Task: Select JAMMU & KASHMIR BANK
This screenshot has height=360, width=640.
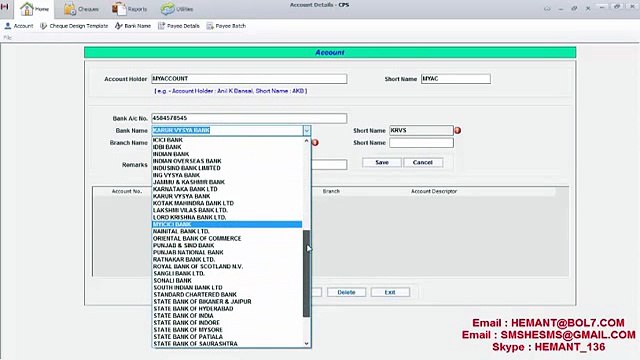Action: (227, 182)
